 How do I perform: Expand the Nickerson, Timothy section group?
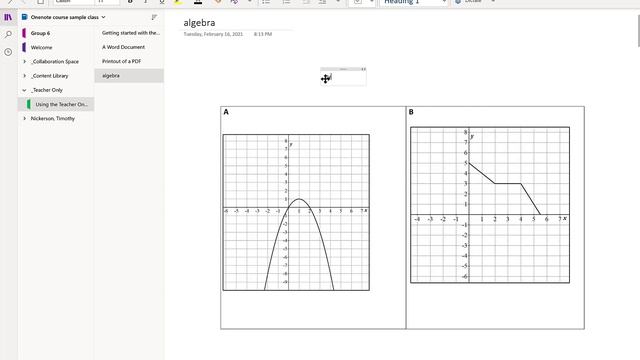tap(24, 119)
